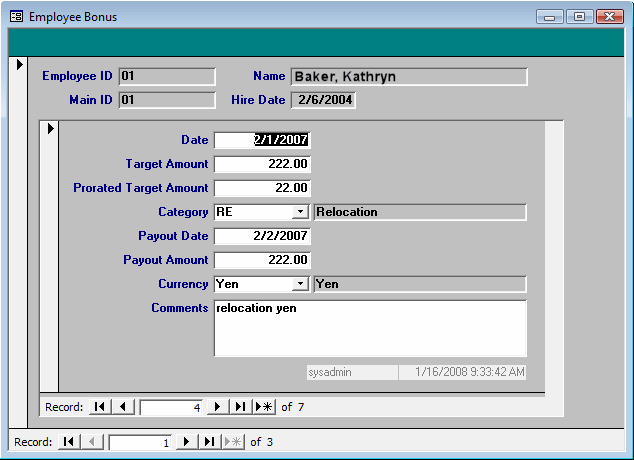The height and width of the screenshot is (460, 634).
Task: Jump to last employee record in main navigator
Action: point(209,442)
